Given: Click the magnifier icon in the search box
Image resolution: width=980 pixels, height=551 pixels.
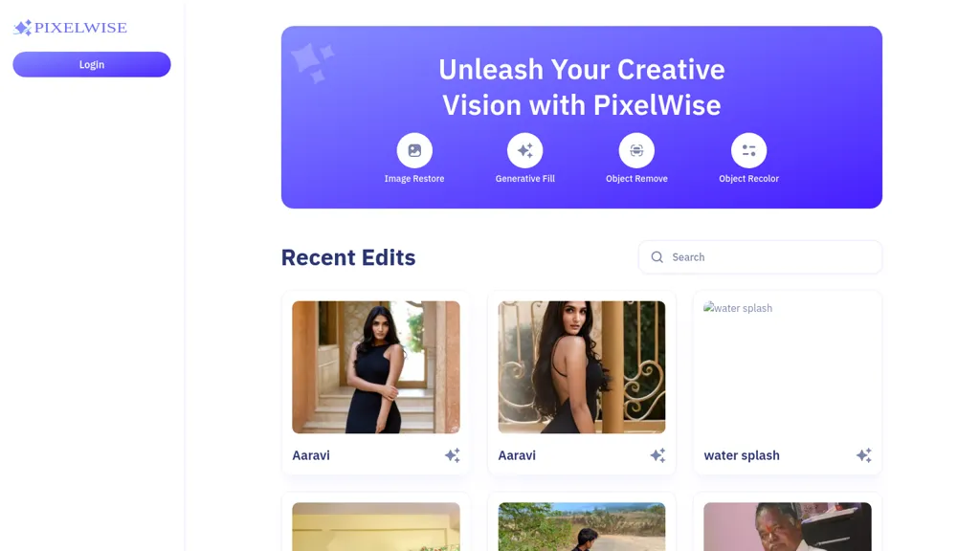Looking at the screenshot, I should coord(657,257).
